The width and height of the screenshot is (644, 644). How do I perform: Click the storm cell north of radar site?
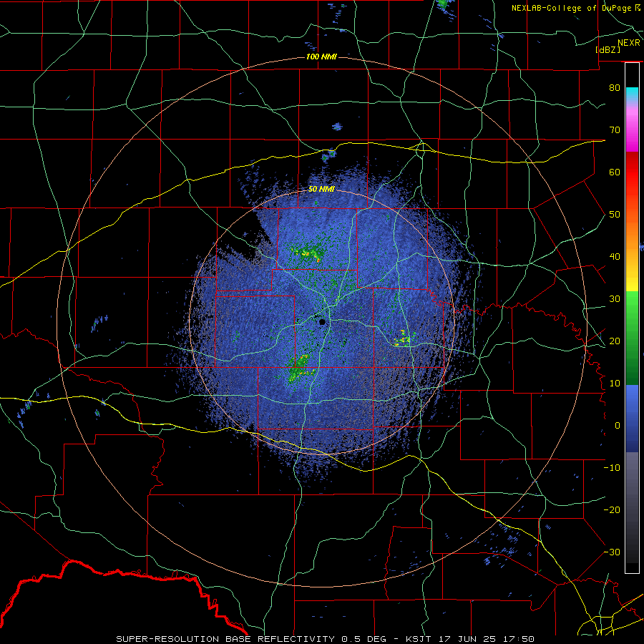click(307, 254)
